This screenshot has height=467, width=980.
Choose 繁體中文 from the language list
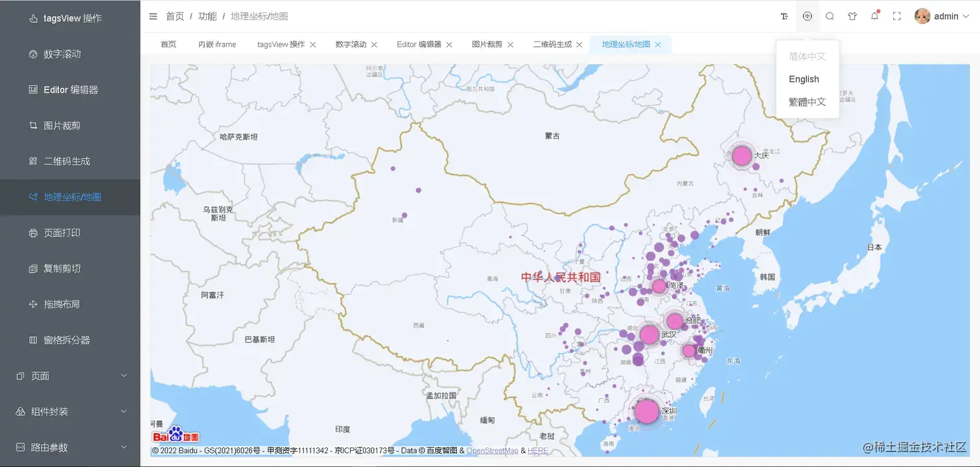click(807, 101)
